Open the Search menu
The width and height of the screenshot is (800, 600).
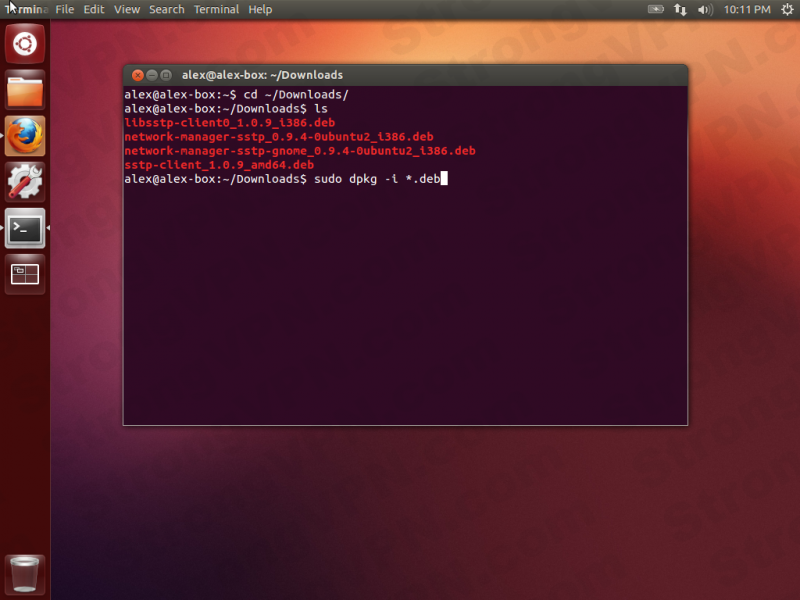pyautogui.click(x=166, y=9)
